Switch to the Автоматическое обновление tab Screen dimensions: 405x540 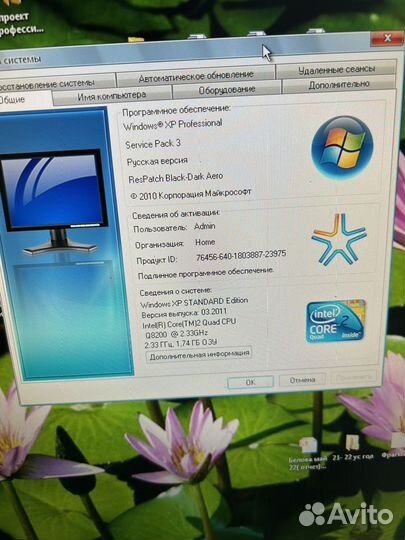196,76
